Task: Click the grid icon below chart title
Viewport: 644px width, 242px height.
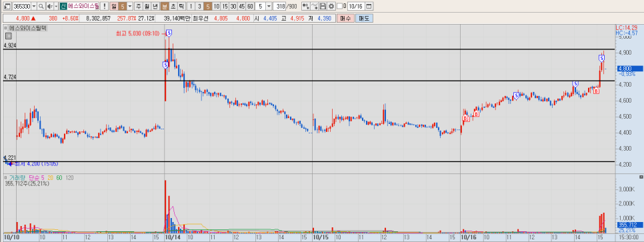Action: 8,36
